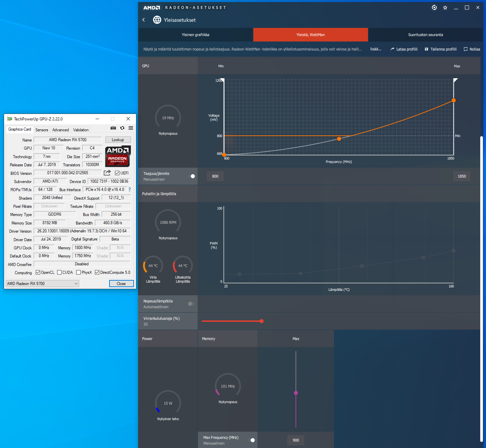This screenshot has height=448, width=486.
Task: Toggle the DirectCompute 5.0 checkbox
Action: click(x=97, y=272)
